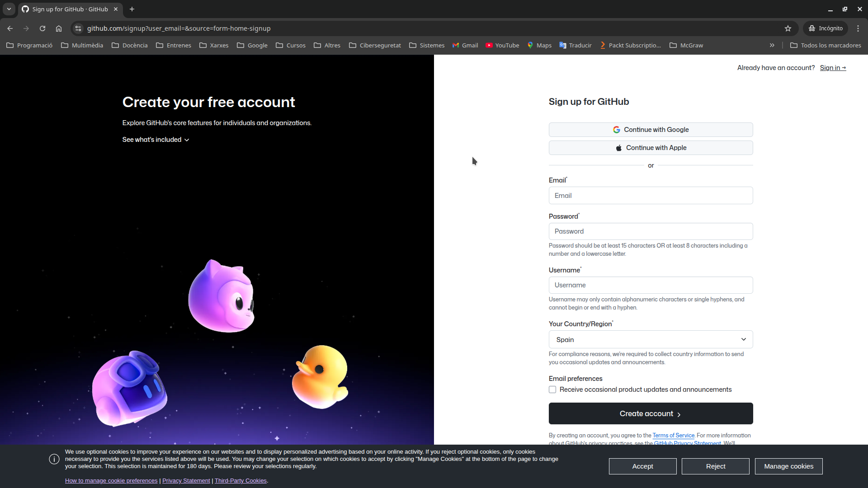Open the Terms of Service link

click(673, 435)
